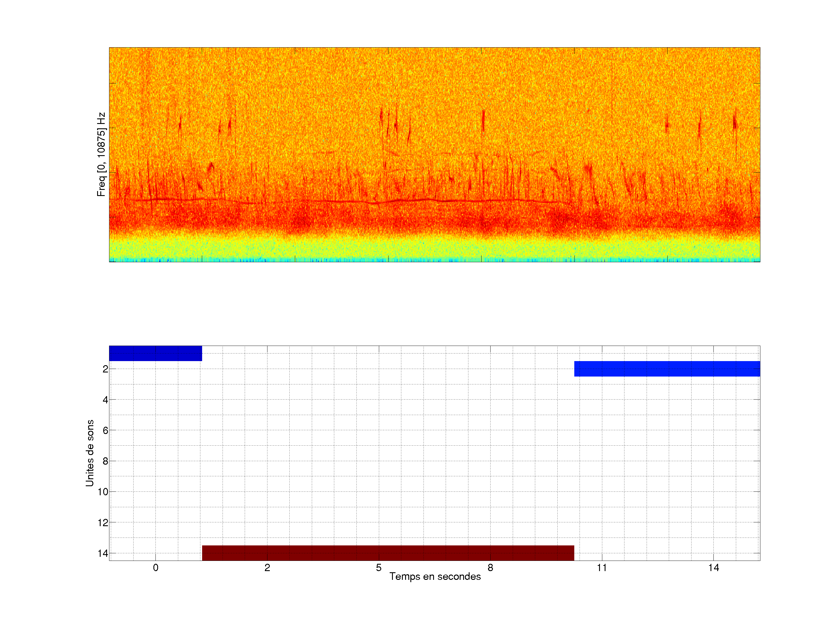Click x-axis tick label 2

coord(267,568)
